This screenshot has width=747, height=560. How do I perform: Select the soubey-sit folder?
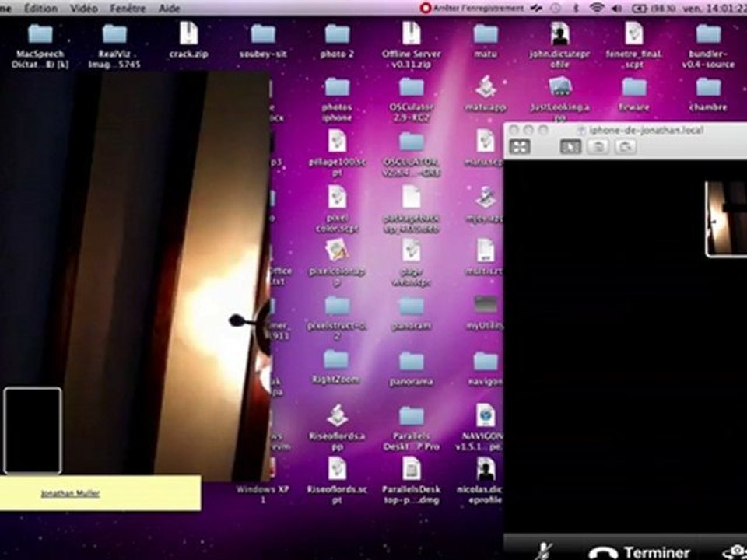click(x=263, y=40)
